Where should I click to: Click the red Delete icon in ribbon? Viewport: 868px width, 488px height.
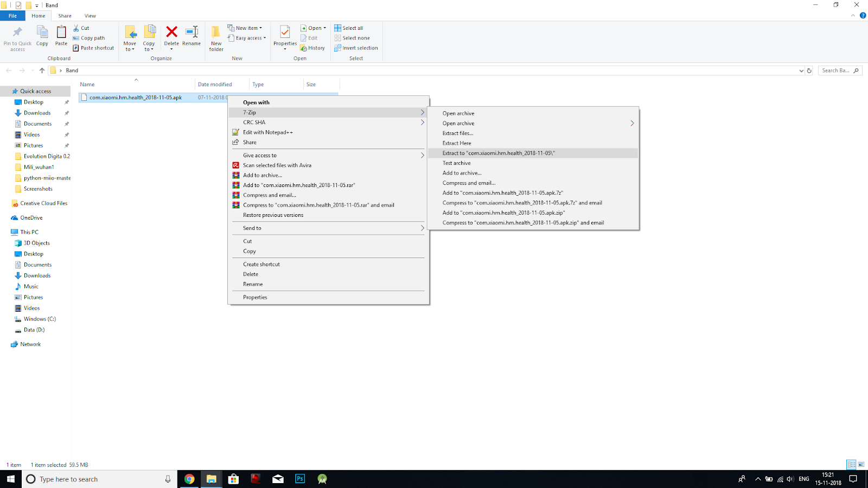pos(171,32)
